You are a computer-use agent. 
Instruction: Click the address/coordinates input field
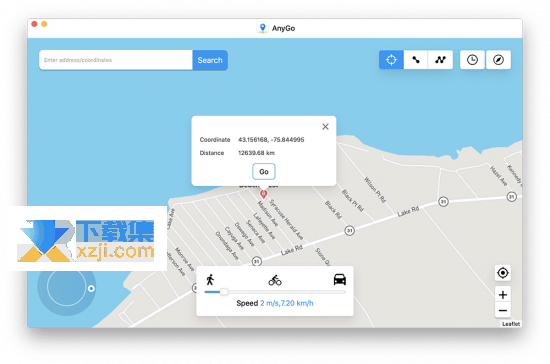coord(116,60)
